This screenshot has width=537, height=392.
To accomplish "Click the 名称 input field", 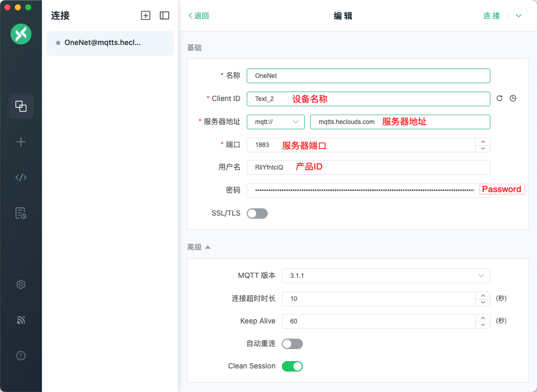I will [368, 76].
